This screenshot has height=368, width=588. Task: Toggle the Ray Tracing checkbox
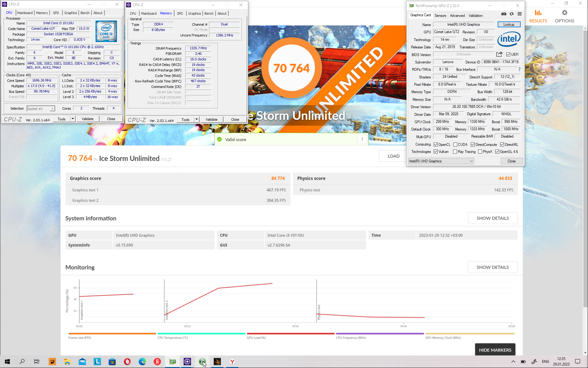(455, 152)
